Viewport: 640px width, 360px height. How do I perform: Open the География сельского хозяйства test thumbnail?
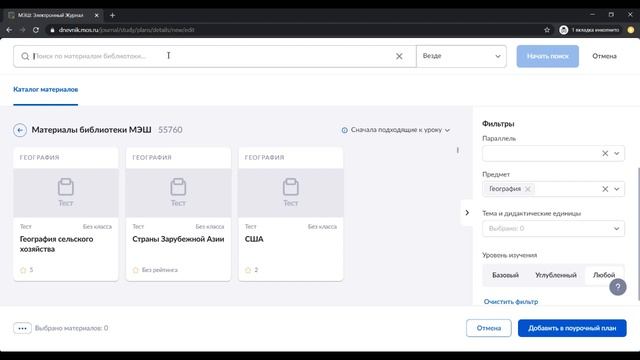66,193
